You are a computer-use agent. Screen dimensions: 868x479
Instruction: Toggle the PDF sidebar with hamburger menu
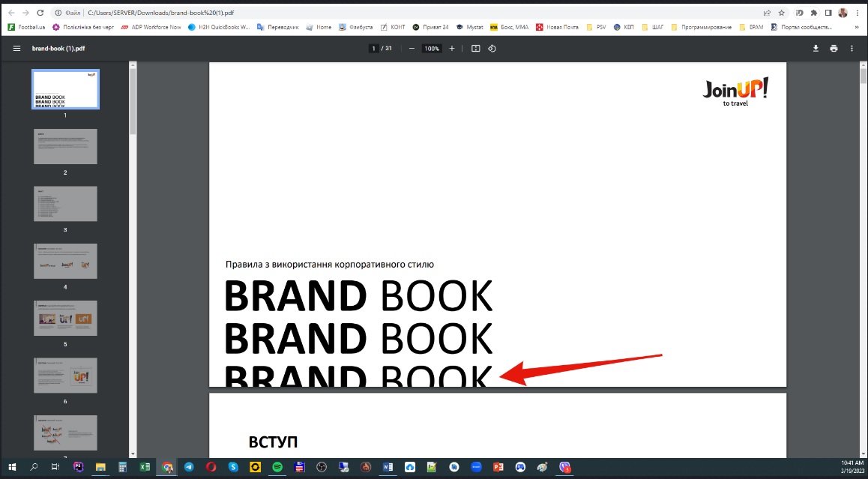tap(16, 49)
